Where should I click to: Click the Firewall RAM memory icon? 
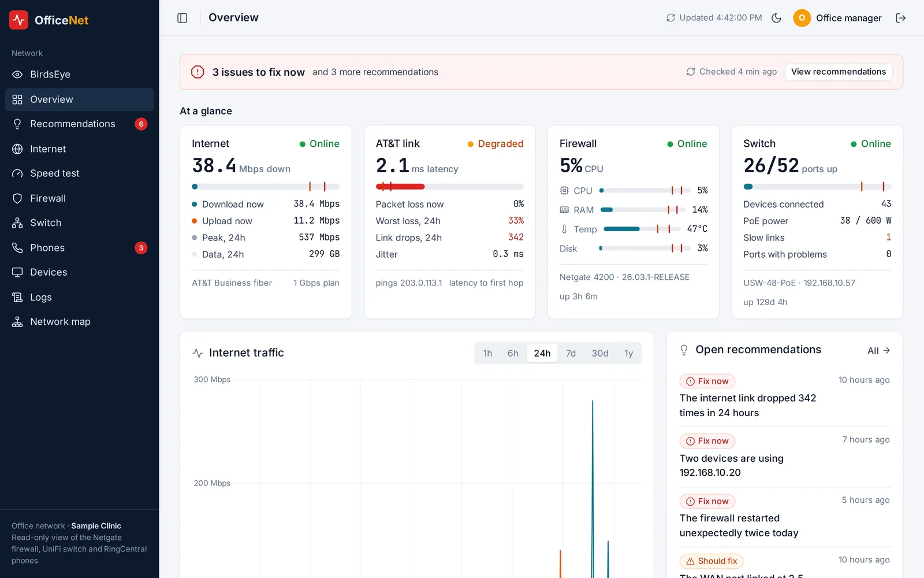[564, 210]
